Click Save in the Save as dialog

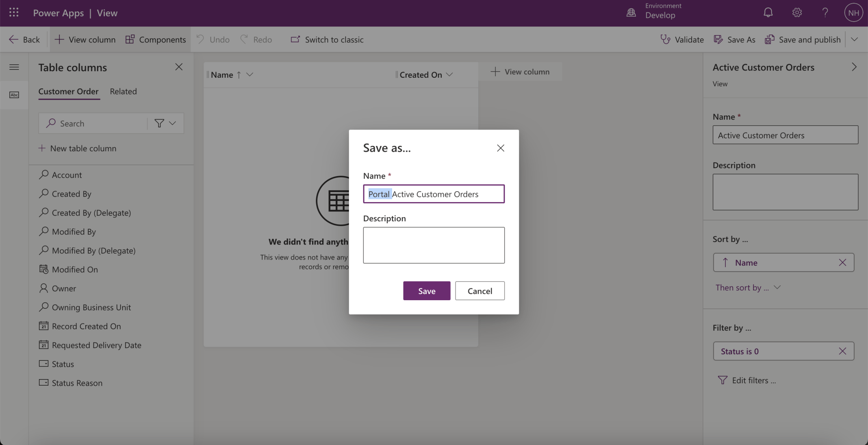[x=426, y=291]
